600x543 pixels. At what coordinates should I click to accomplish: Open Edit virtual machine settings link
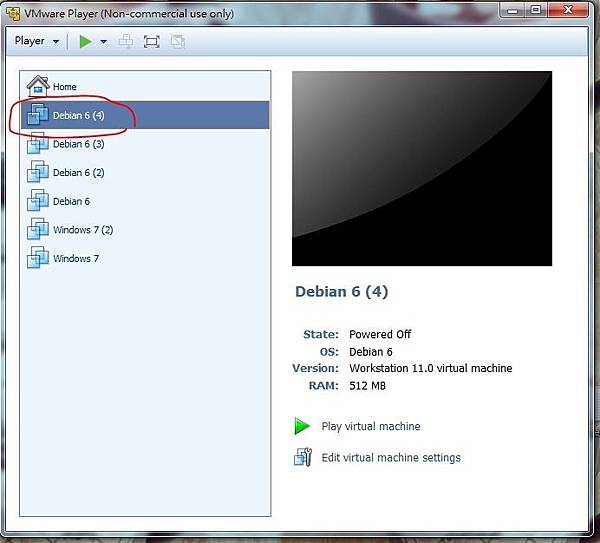[x=391, y=458]
